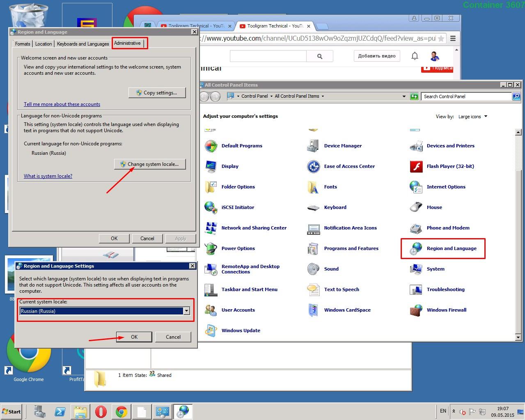The height and width of the screenshot is (420, 525).
Task: Select the Administrative tab
Action: click(127, 43)
